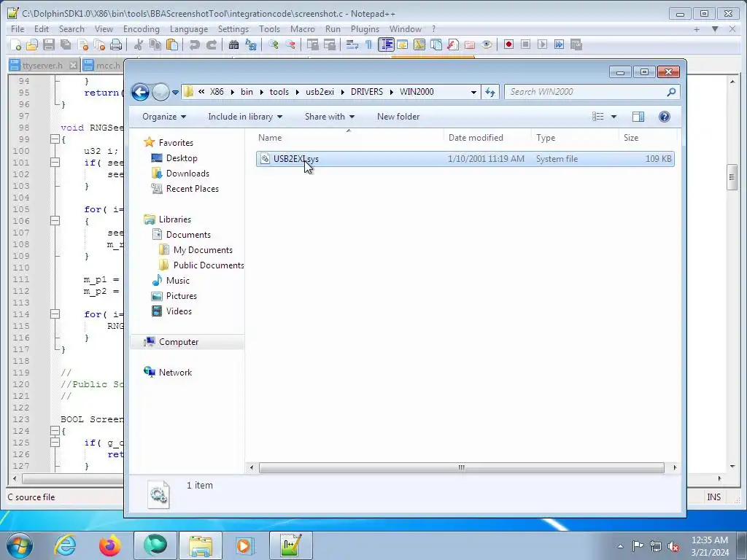Viewport: 747px width, 560px height.
Task: Click the Windows Start button
Action: (20, 545)
